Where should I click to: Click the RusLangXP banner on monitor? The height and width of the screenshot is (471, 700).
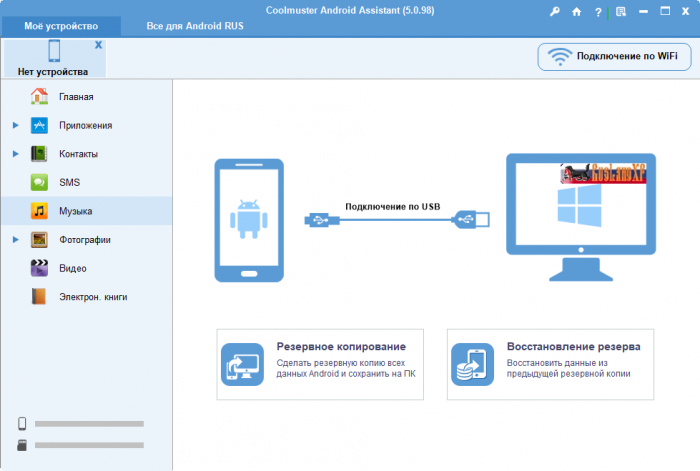603,174
